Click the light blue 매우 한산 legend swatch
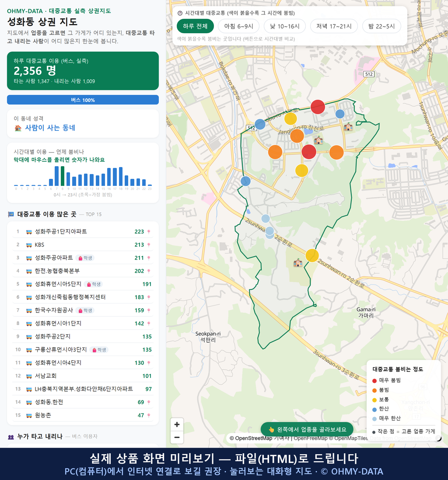Screen dimensions: 448x480 [374, 419]
